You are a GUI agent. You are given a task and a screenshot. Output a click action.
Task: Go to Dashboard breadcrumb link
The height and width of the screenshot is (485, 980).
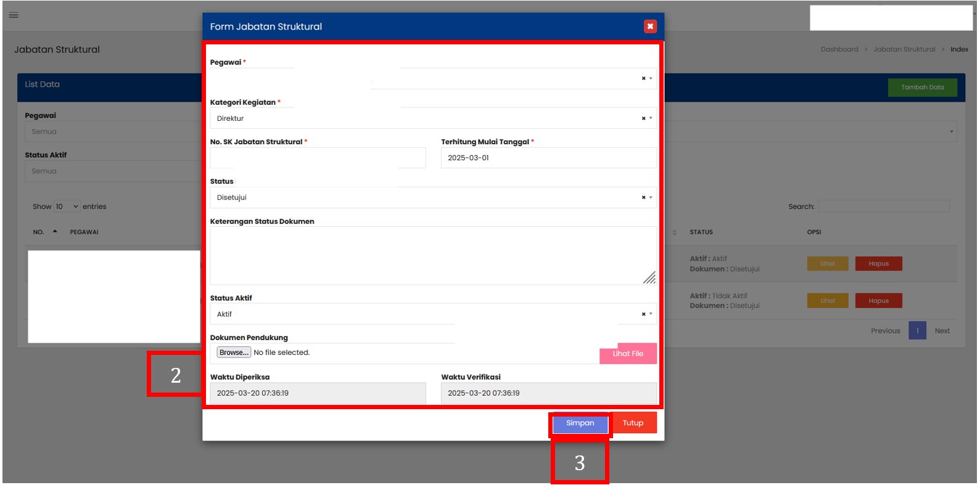(839, 49)
